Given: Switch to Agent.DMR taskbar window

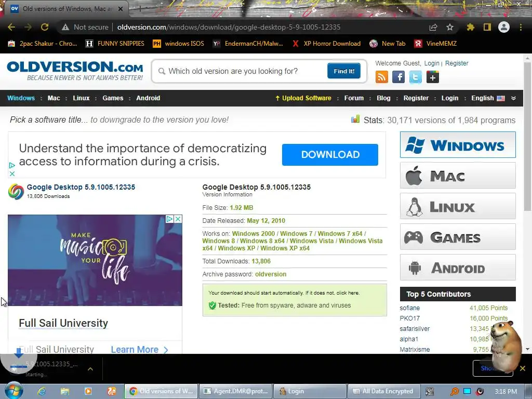Looking at the screenshot, I should click(235, 391).
